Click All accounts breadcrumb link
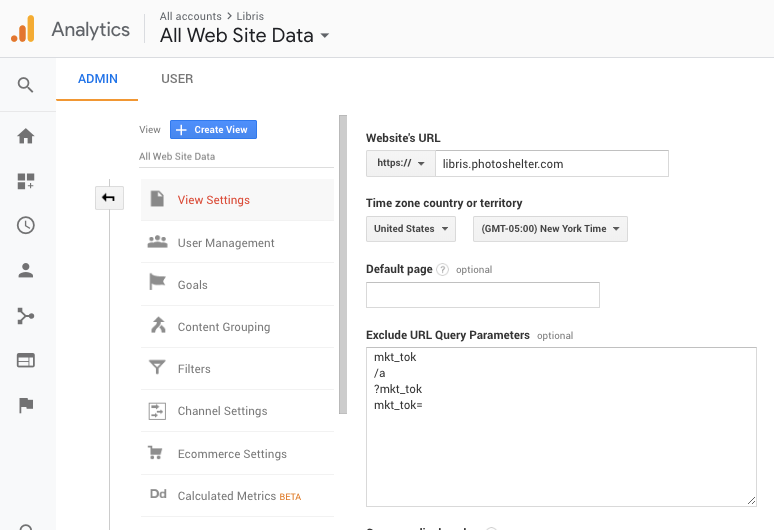This screenshot has height=530, width=774. (191, 16)
